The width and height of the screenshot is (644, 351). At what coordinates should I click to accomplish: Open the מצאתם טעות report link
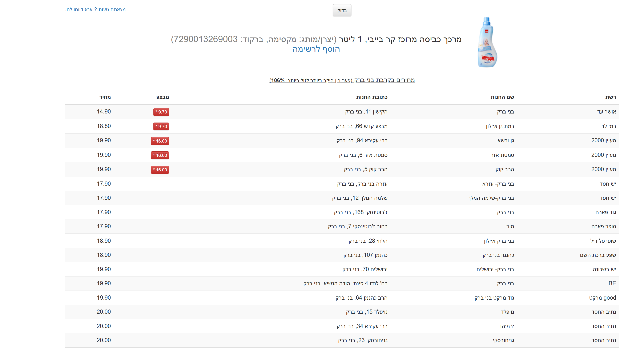point(96,9)
